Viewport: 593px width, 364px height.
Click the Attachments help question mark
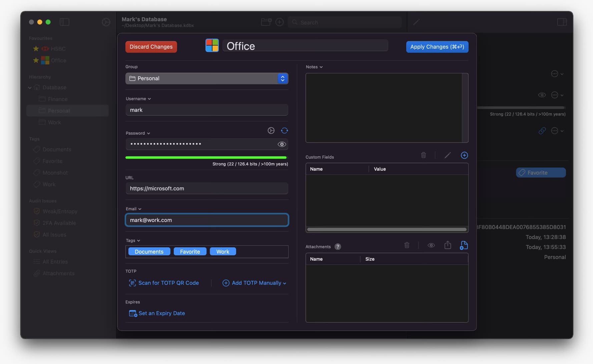point(338,247)
